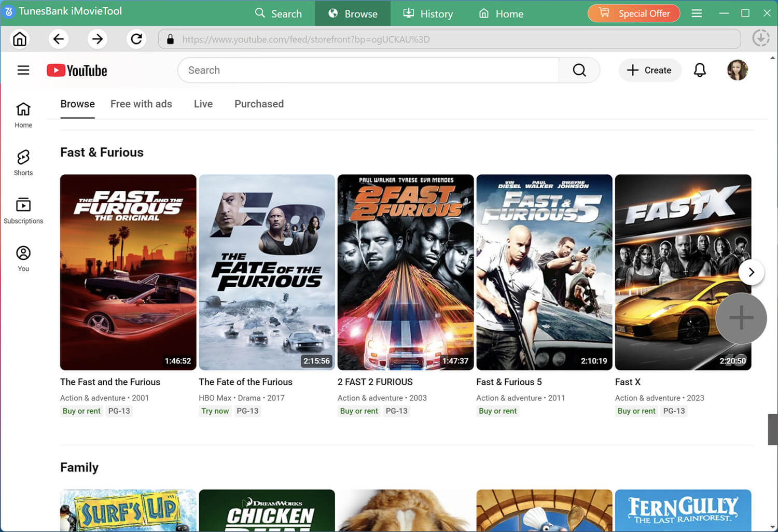Open the Special Offer banner
Image resolution: width=778 pixels, height=532 pixels.
[x=633, y=13]
